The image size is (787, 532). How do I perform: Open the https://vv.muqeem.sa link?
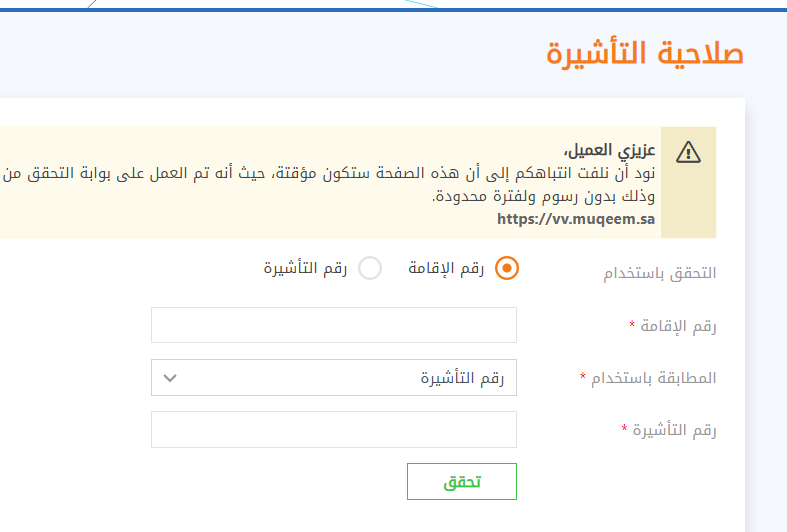[x=576, y=219]
